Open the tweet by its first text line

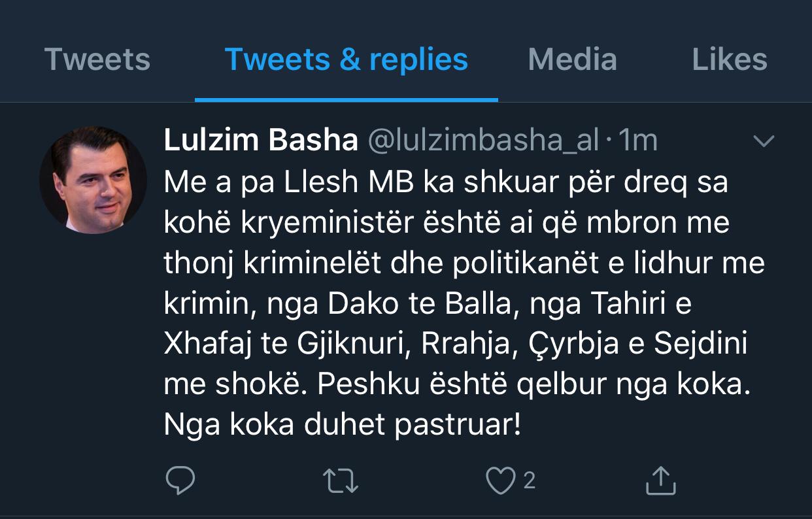(445, 183)
